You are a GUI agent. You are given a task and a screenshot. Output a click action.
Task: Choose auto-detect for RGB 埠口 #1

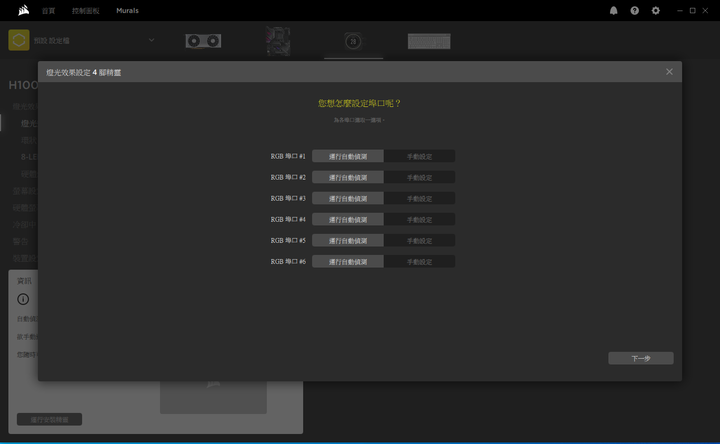(x=348, y=156)
